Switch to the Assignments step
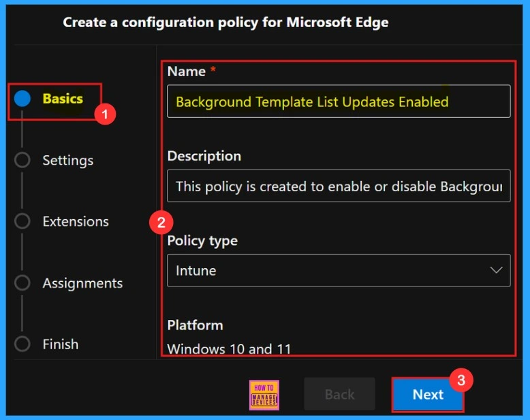This screenshot has height=420, width=530. [82, 283]
